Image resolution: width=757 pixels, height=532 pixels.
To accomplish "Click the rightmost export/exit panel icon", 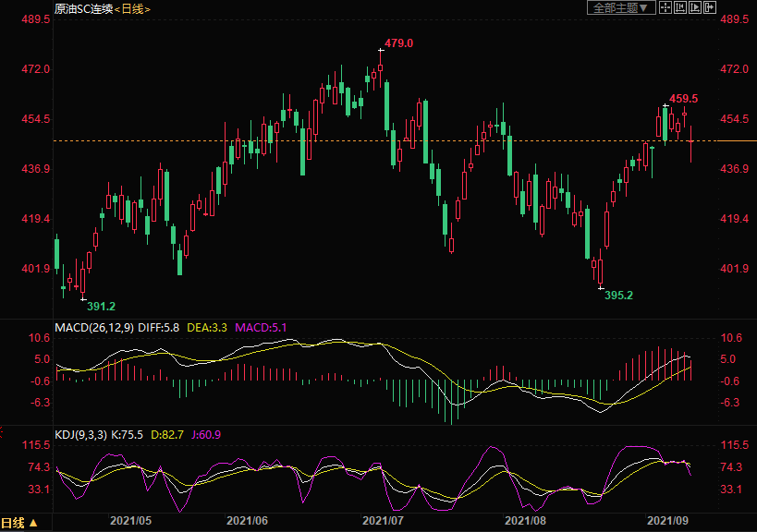I will [x=710, y=7].
